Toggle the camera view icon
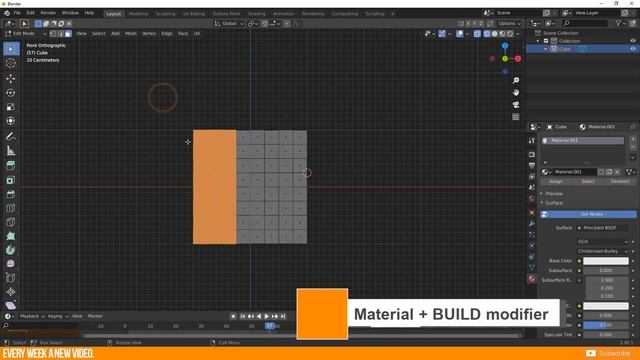 (x=516, y=105)
